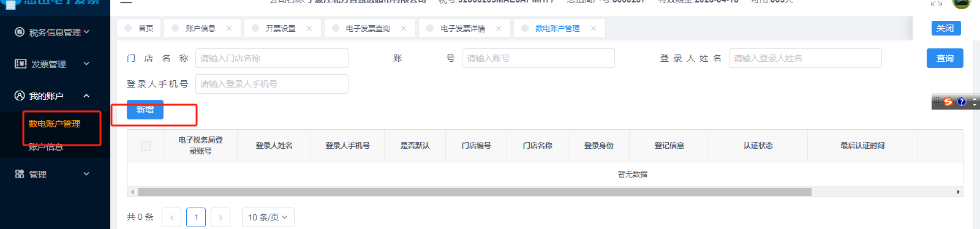Viewport: 980px width, 229px height.
Task: Expand the 税务信息管理 menu chevron
Action: [x=86, y=32]
